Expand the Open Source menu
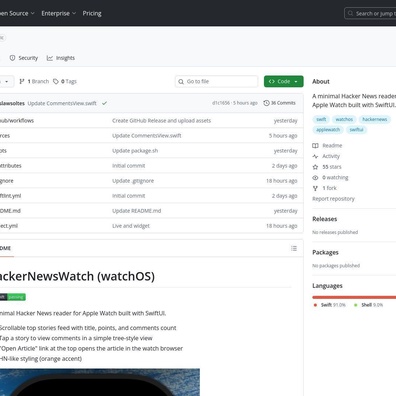Image resolution: width=396 pixels, height=396 pixels. (17, 13)
